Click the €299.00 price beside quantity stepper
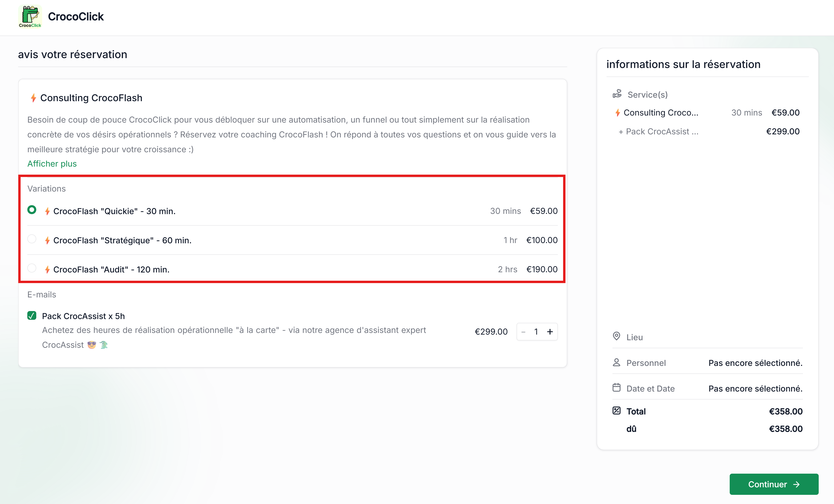834x504 pixels. pyautogui.click(x=491, y=332)
